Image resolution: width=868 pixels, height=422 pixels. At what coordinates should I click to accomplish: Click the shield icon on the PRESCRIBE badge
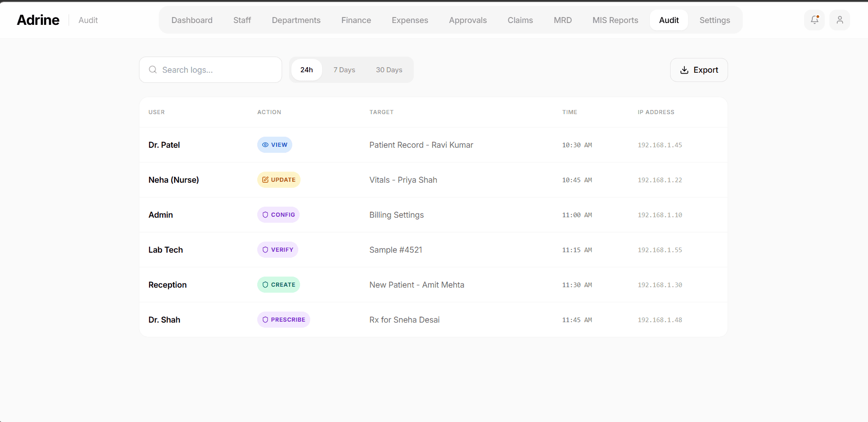pos(266,319)
